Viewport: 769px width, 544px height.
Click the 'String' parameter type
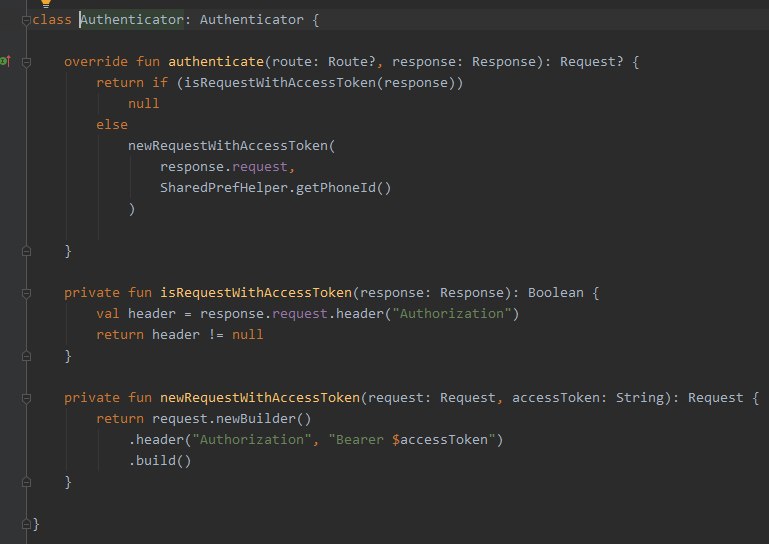coord(640,397)
